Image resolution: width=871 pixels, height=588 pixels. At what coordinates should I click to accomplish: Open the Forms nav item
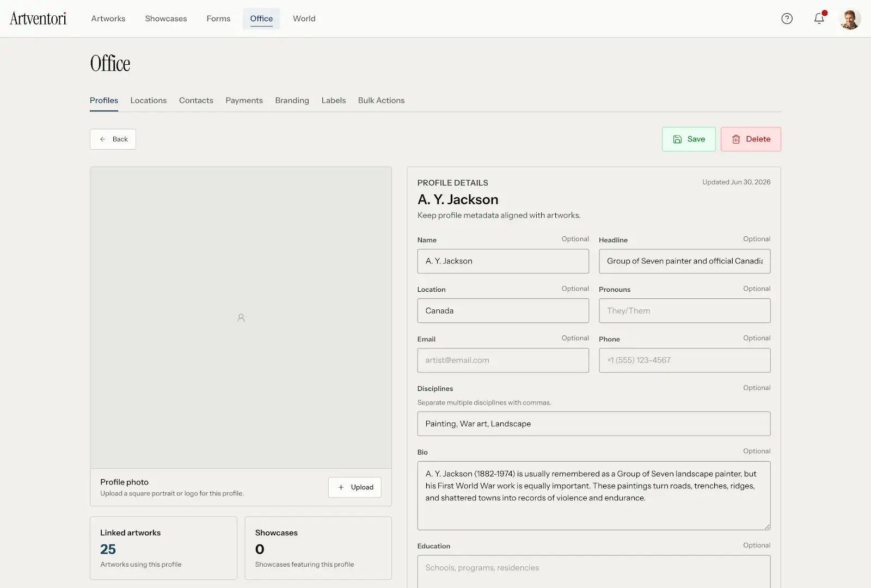click(x=218, y=19)
